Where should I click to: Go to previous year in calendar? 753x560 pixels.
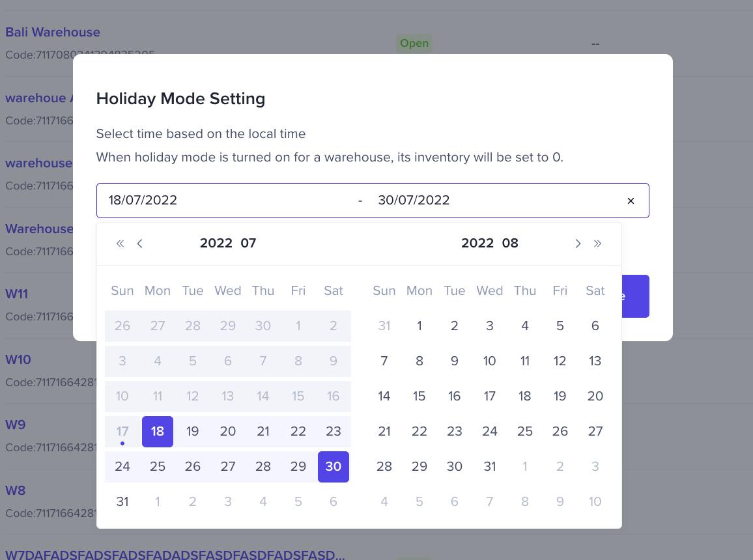[120, 244]
